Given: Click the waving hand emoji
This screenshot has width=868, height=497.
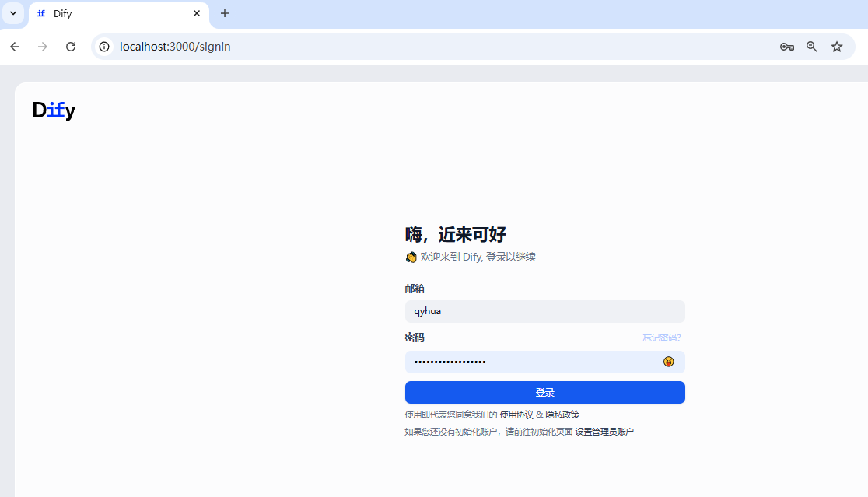Looking at the screenshot, I should click(x=411, y=257).
